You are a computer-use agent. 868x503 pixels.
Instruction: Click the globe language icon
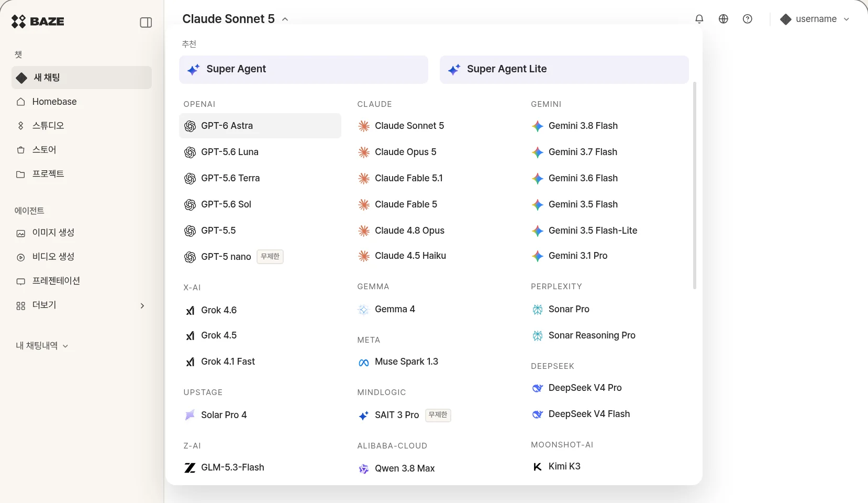point(724,19)
